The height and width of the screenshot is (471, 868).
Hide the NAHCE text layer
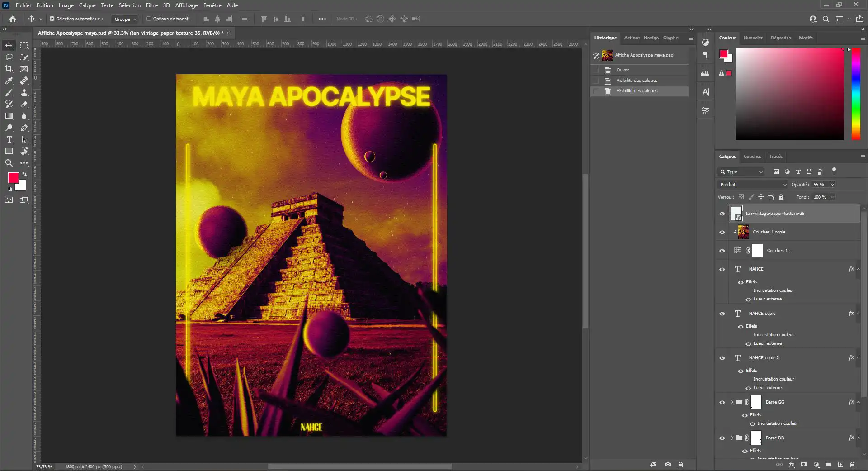coord(722,269)
